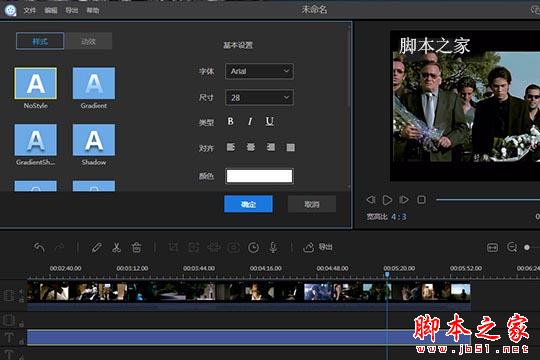Click the overlay track icon
The image size is (540, 360).
[9, 320]
